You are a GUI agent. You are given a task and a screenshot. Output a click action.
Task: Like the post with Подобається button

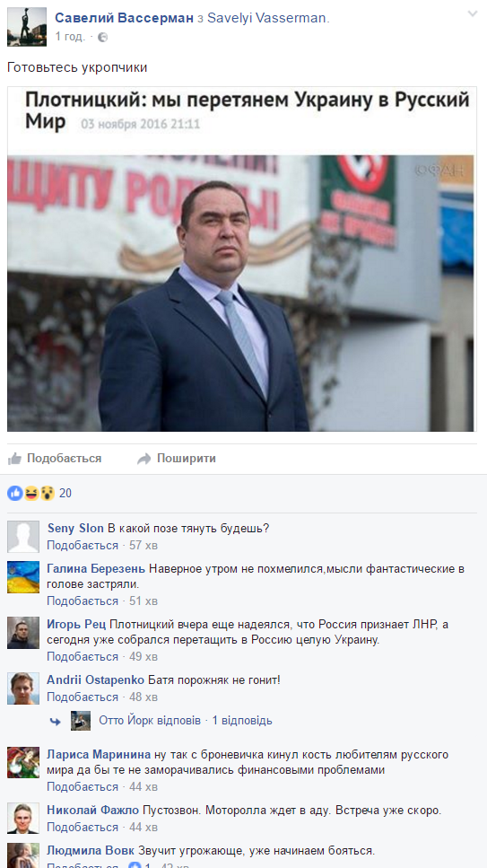point(55,459)
